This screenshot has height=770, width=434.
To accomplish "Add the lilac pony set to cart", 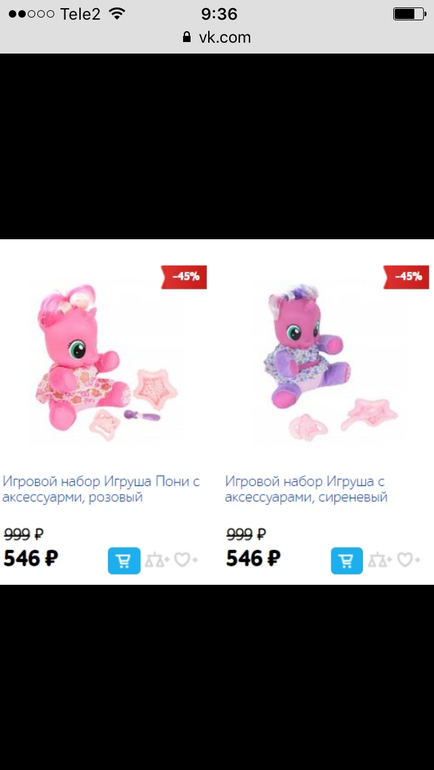I will pyautogui.click(x=347, y=560).
